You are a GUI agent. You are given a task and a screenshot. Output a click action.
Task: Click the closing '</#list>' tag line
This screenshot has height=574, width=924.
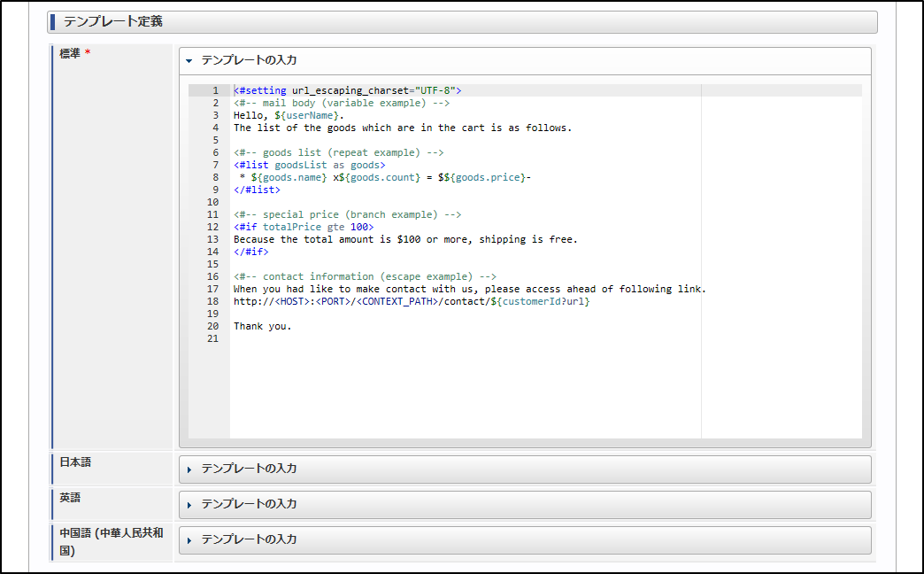257,190
